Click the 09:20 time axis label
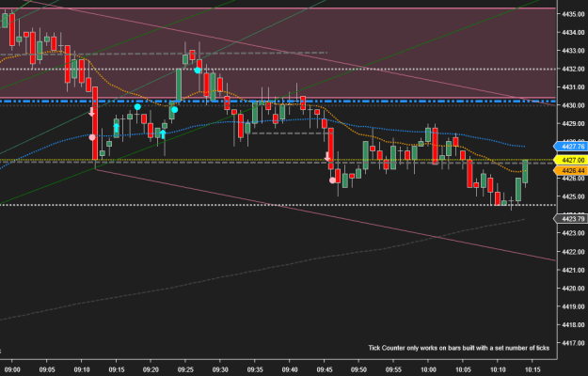This screenshot has height=376, width=588. (151, 369)
